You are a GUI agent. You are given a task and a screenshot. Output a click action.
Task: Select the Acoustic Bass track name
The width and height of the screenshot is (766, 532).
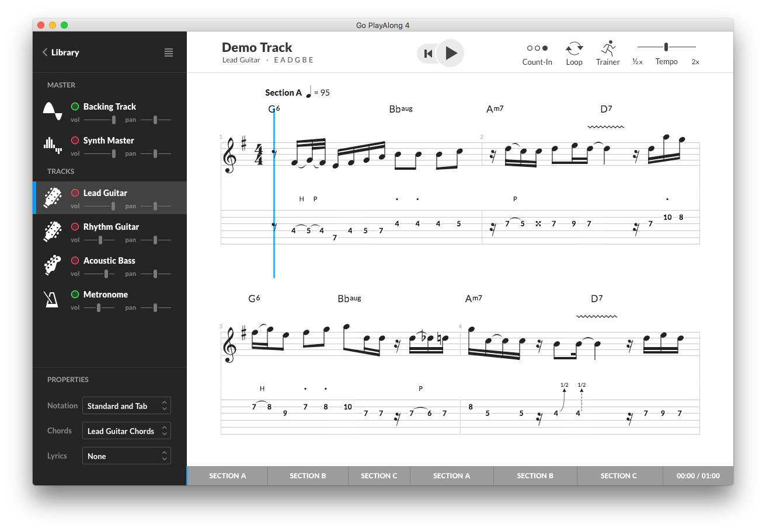click(x=109, y=261)
